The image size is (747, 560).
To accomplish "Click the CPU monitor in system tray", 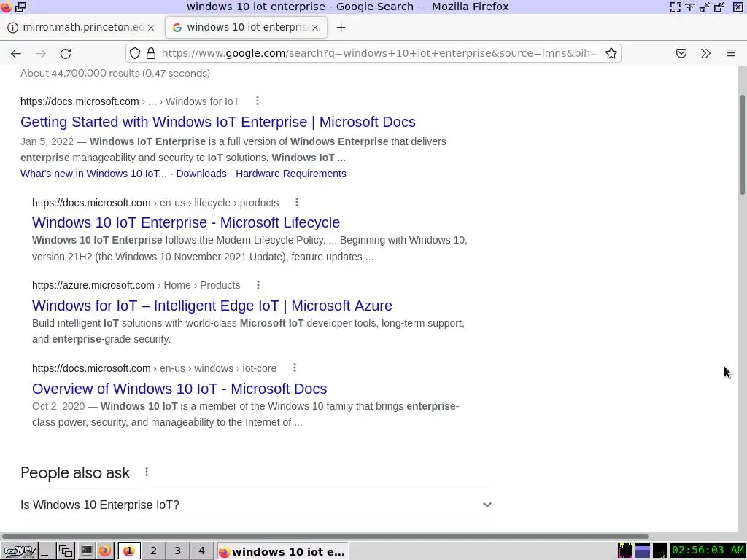I will coord(625,551).
